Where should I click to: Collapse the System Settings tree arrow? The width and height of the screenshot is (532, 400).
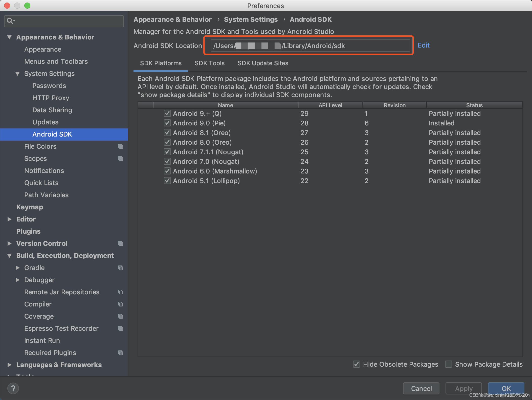[x=17, y=74]
